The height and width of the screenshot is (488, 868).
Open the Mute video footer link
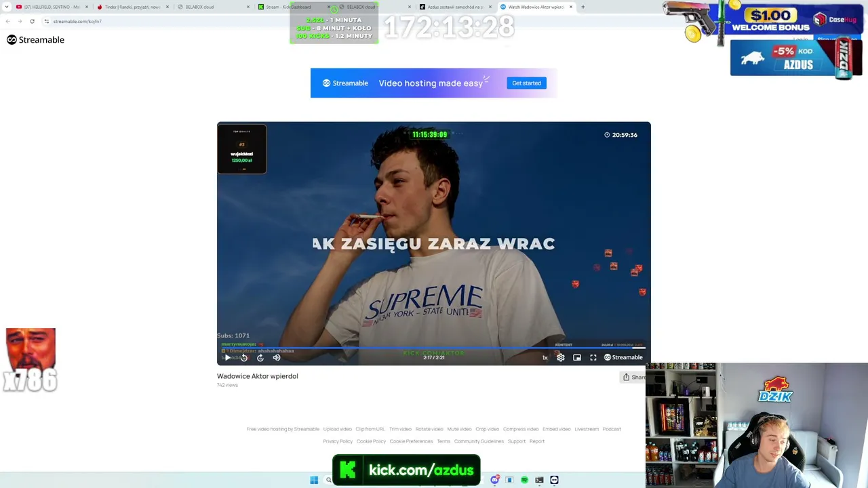pyautogui.click(x=459, y=429)
